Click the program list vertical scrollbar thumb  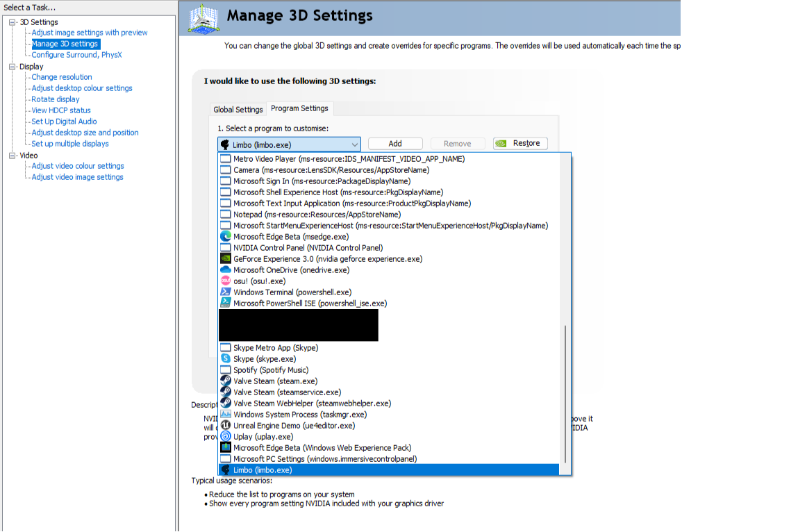click(565, 394)
